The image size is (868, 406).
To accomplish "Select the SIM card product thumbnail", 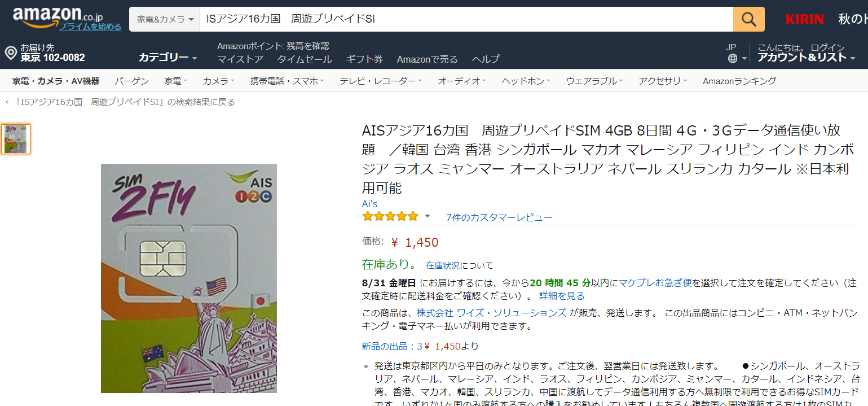I will click(16, 139).
